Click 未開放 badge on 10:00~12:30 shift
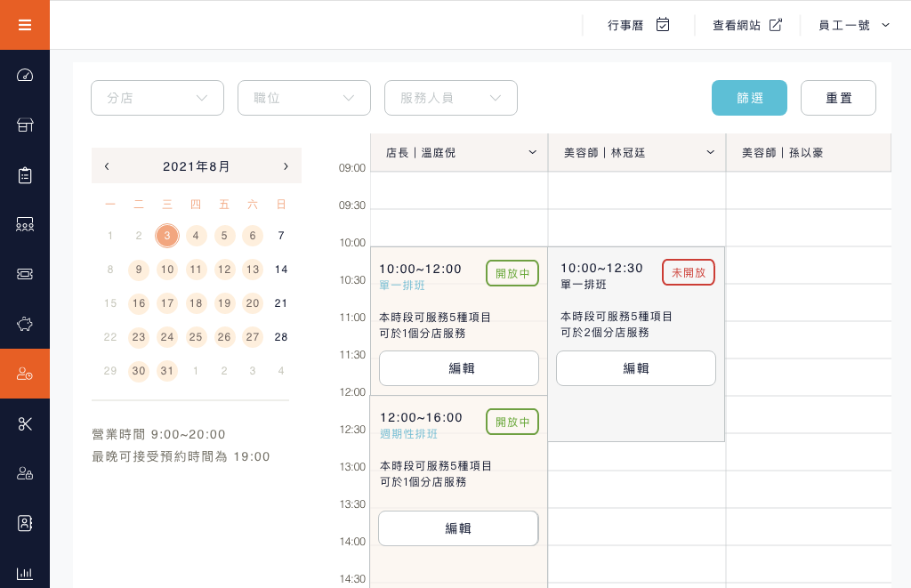 (689, 272)
